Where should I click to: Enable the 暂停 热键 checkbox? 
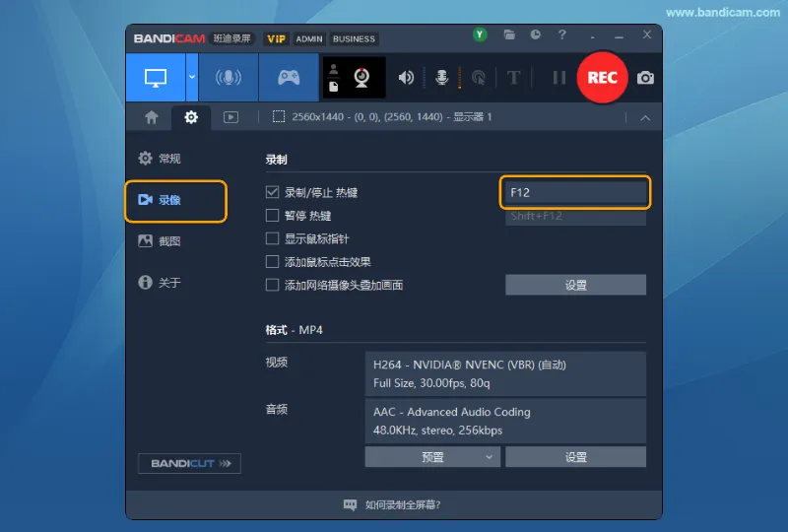[x=272, y=215]
